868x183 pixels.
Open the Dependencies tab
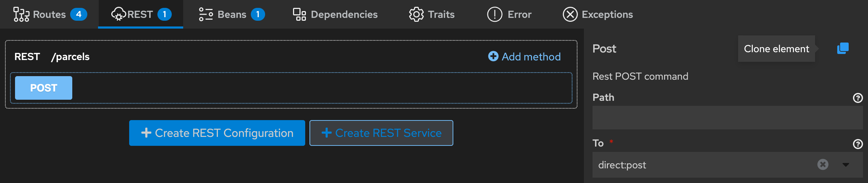[x=344, y=14]
